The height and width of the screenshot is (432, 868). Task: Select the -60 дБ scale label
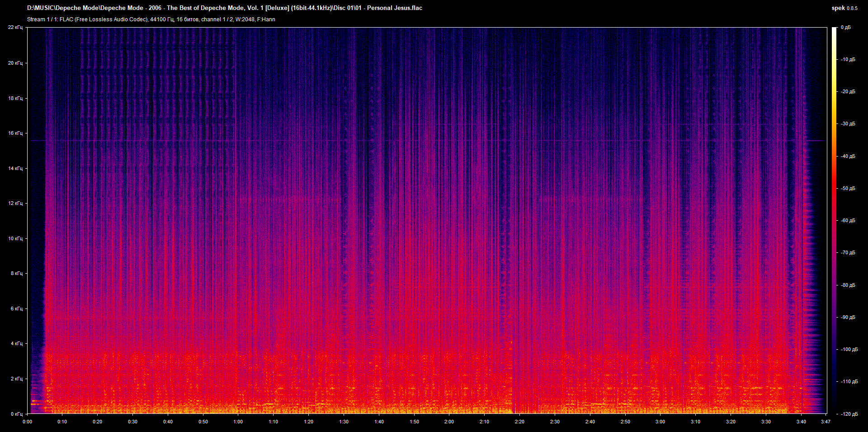(848, 221)
